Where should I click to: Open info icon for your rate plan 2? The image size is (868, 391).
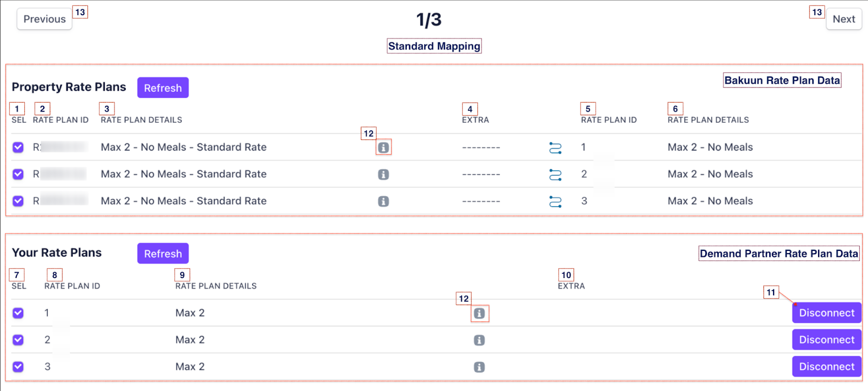[479, 340]
